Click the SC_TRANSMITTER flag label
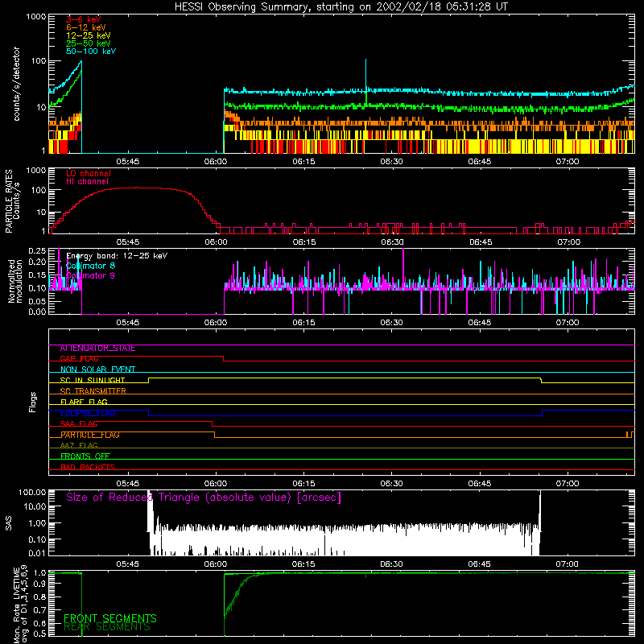The image size is (644, 644). click(93, 391)
